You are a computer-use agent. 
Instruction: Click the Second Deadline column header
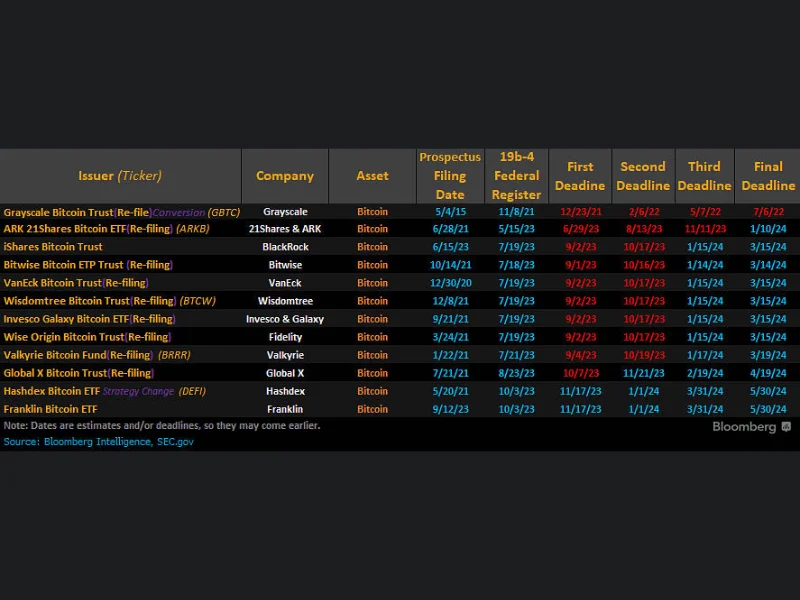click(x=642, y=176)
